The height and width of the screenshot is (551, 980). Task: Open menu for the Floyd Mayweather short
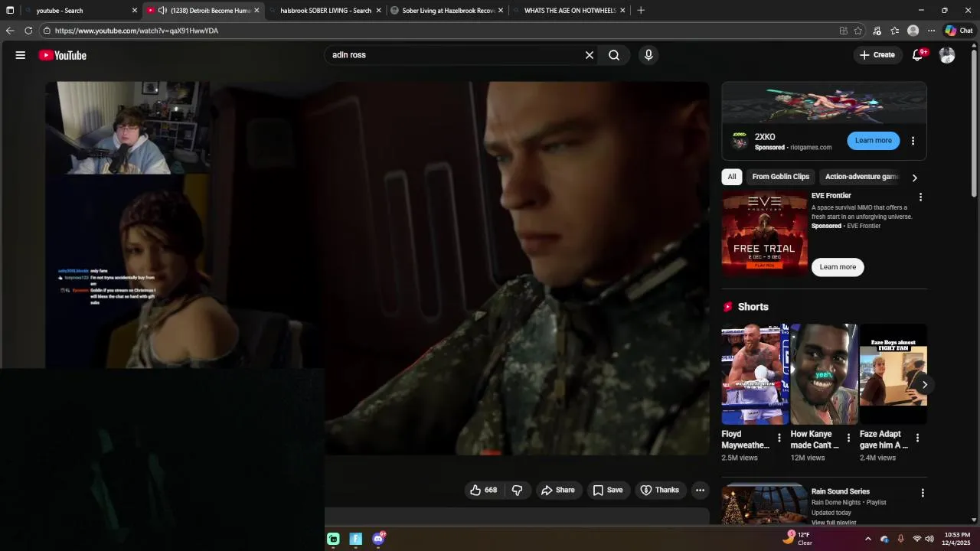(x=779, y=439)
